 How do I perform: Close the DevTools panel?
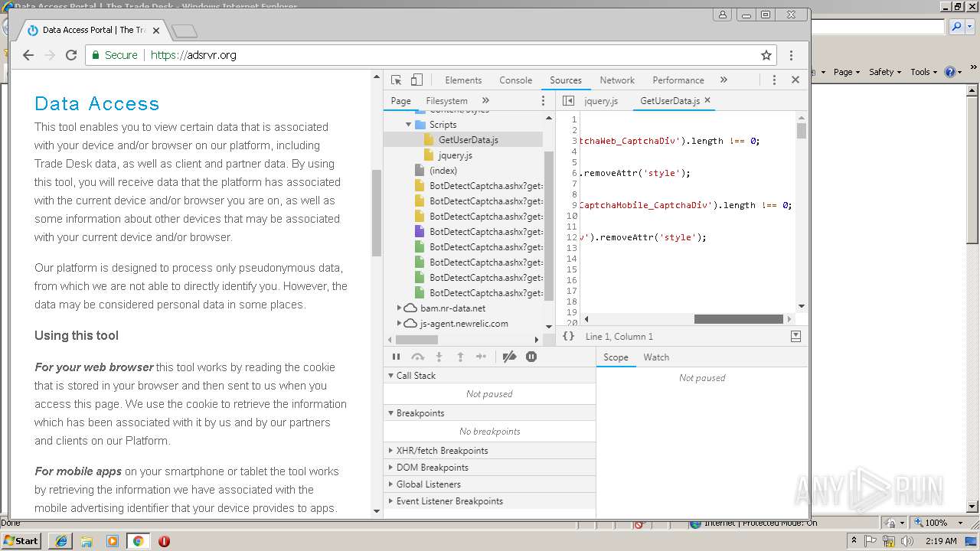[795, 80]
